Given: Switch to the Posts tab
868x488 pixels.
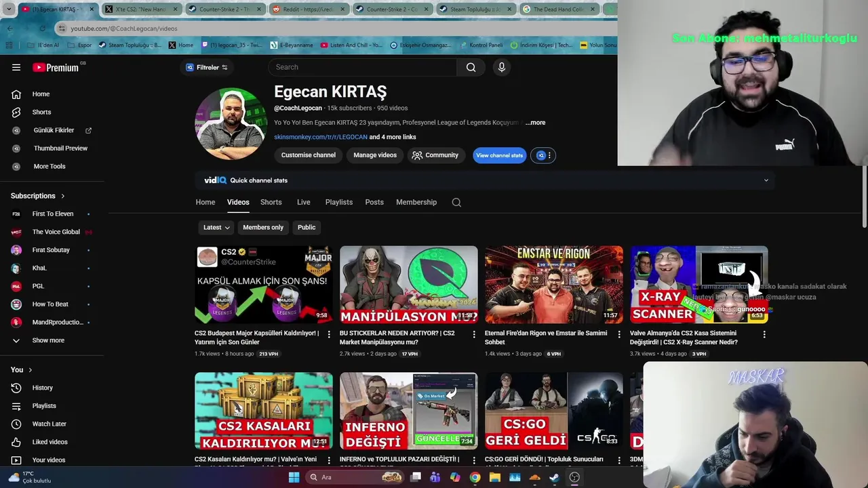Looking at the screenshot, I should tap(374, 203).
